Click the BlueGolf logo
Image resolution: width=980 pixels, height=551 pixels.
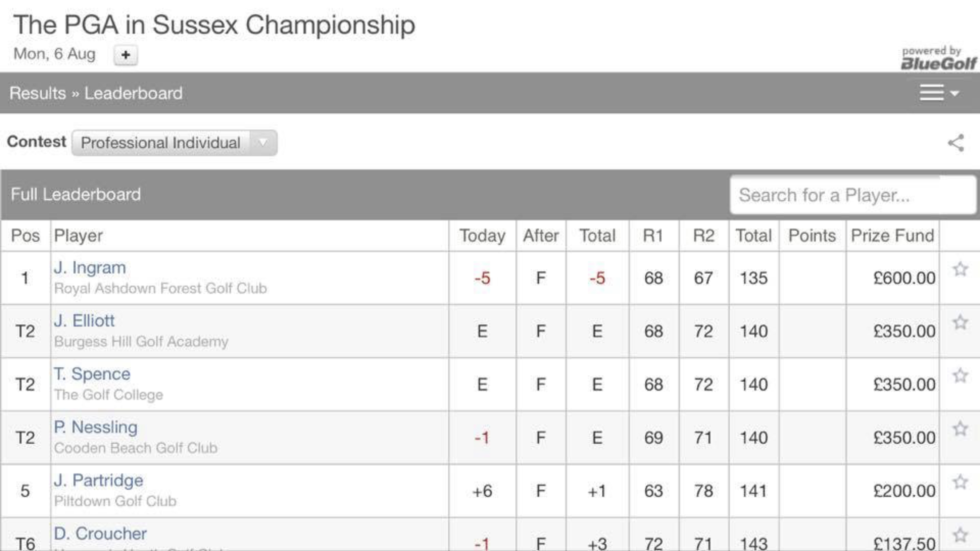pyautogui.click(x=938, y=59)
